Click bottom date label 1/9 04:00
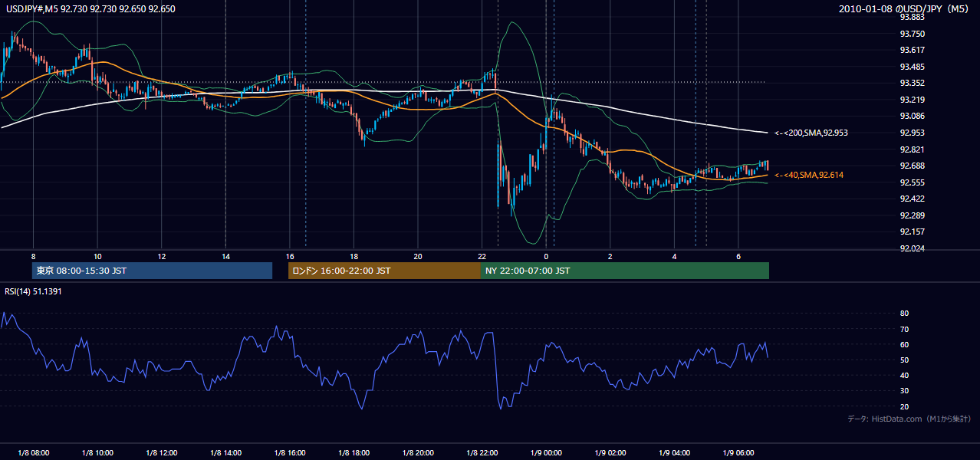Screen dimensions: 980x460 click(x=674, y=452)
